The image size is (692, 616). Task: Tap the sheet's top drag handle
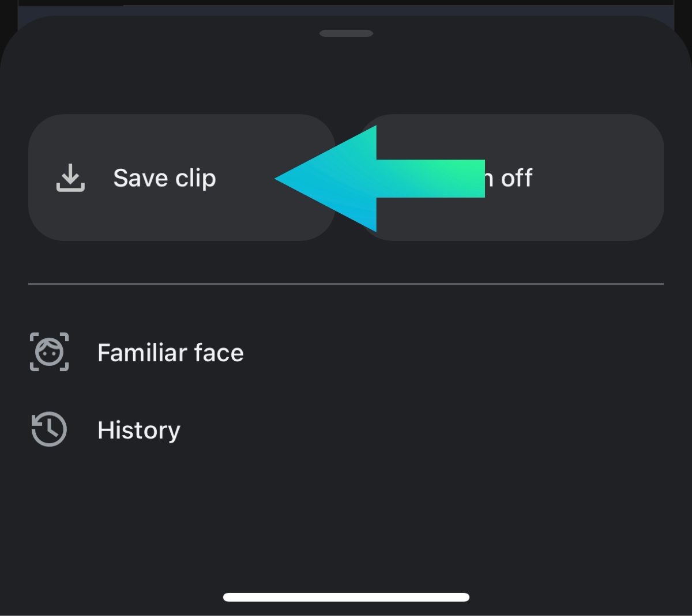[346, 33]
